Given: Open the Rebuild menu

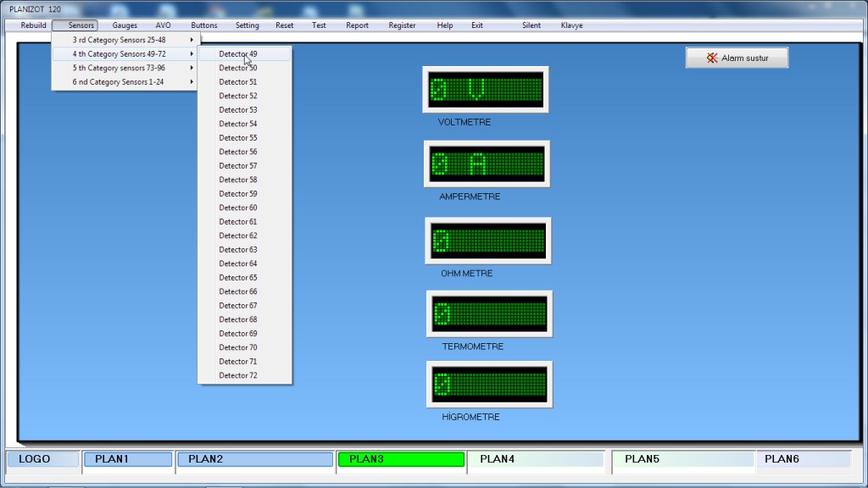Looking at the screenshot, I should (x=34, y=25).
